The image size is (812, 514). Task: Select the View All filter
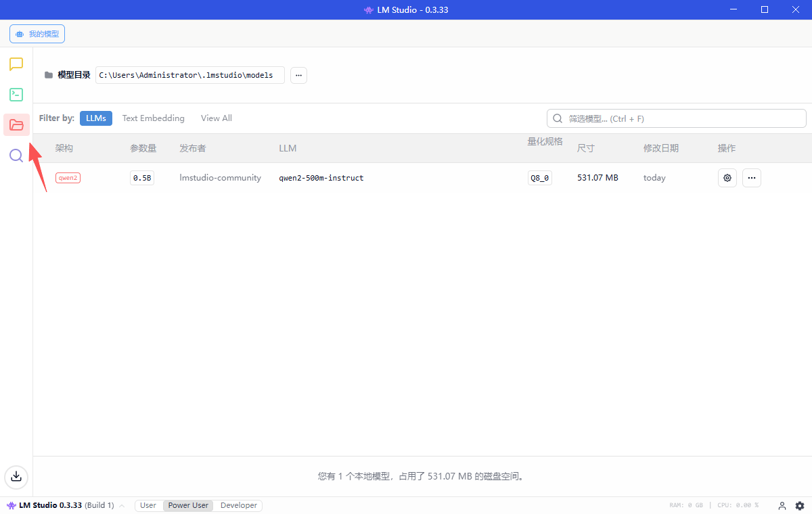click(216, 118)
